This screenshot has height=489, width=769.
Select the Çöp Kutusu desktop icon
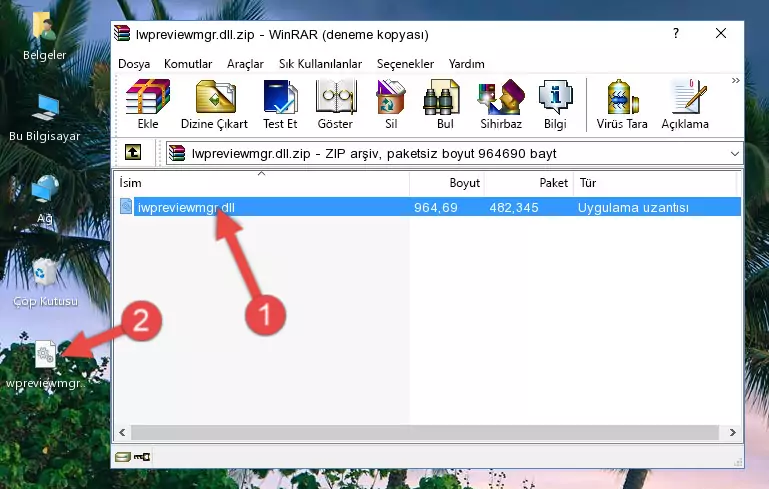click(45, 283)
